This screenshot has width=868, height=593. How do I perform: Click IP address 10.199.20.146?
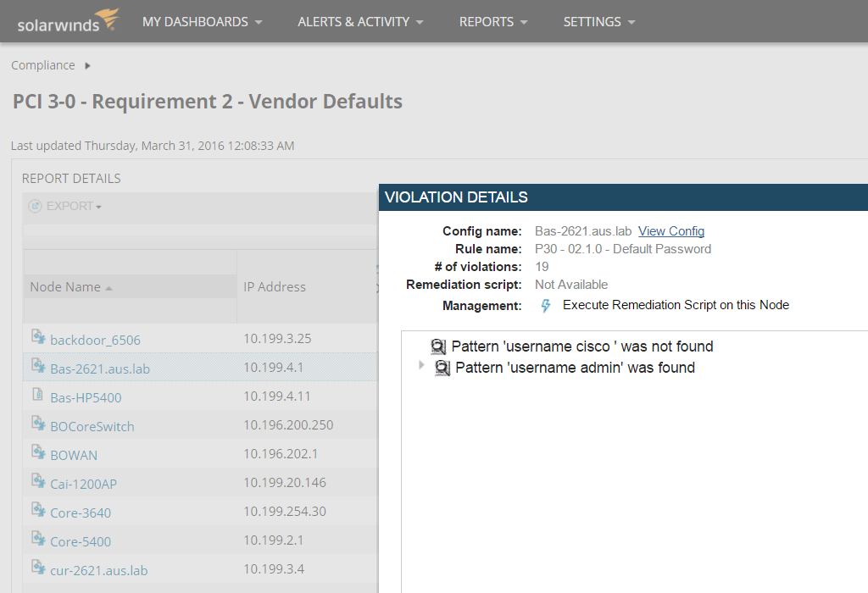pyautogui.click(x=285, y=482)
